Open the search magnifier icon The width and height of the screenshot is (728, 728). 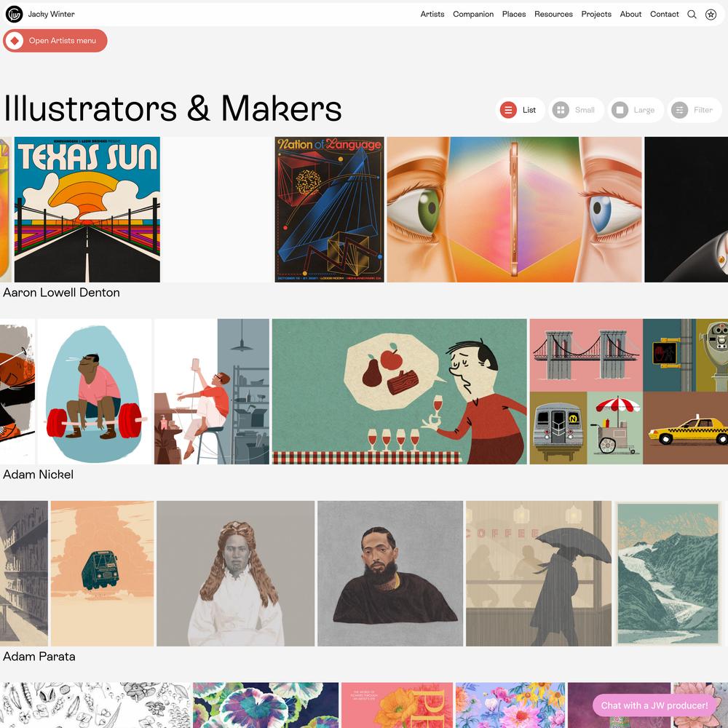click(692, 15)
